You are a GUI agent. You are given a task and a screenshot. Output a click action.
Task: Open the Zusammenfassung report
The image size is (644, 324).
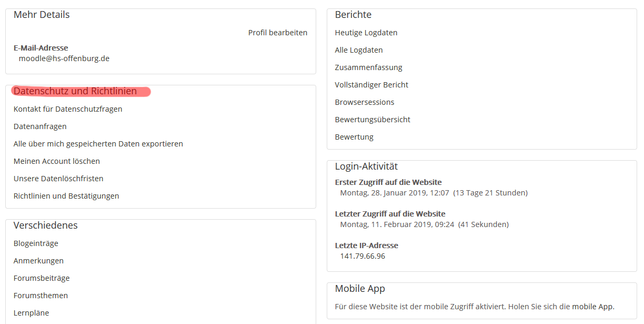click(369, 67)
